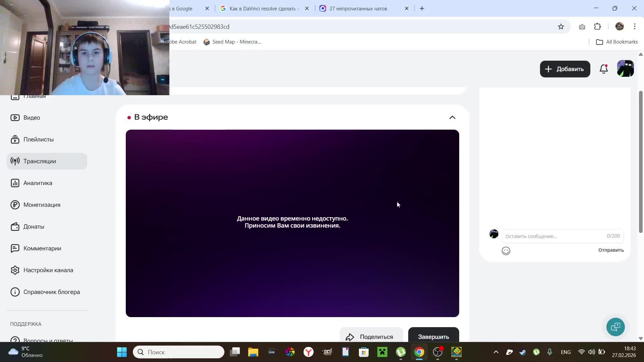Open Донаты section in the sidebar
644x362 pixels.
click(x=34, y=227)
